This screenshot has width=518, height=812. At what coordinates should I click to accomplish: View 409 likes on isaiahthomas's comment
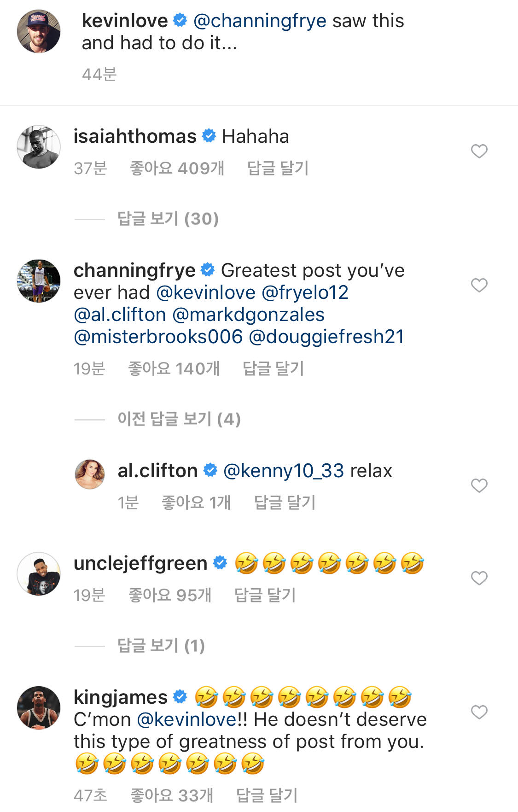click(177, 168)
